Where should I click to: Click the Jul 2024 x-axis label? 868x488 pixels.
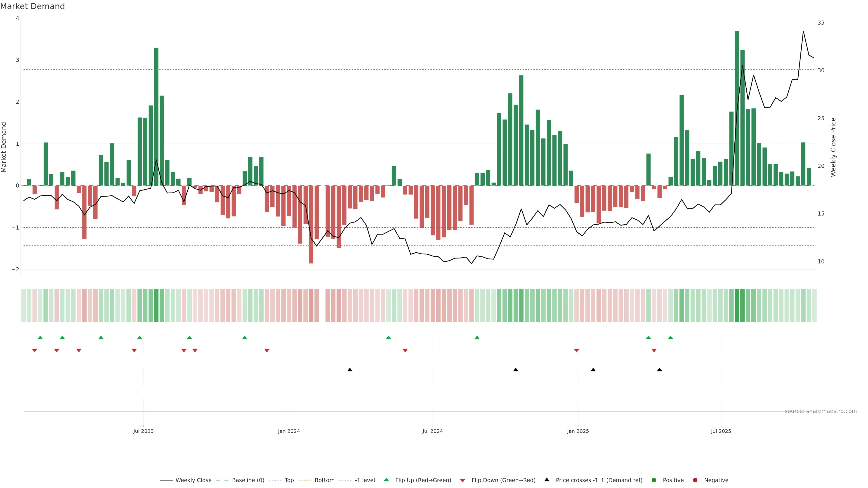[433, 431]
